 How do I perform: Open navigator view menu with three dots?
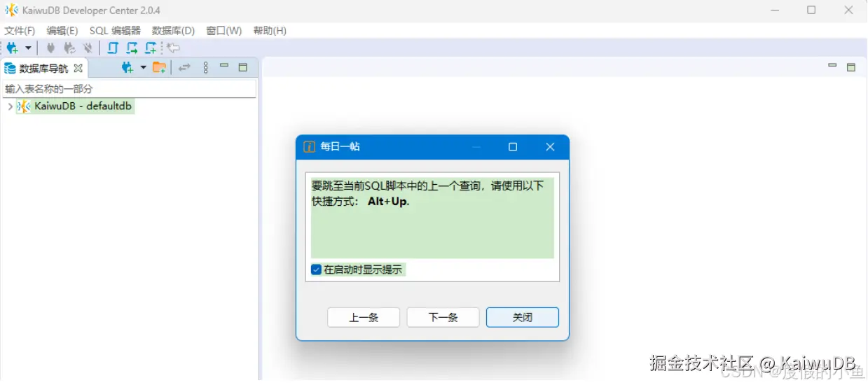click(205, 68)
